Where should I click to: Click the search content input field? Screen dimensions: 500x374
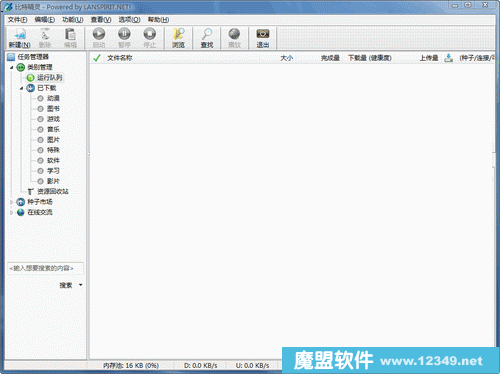click(45, 268)
